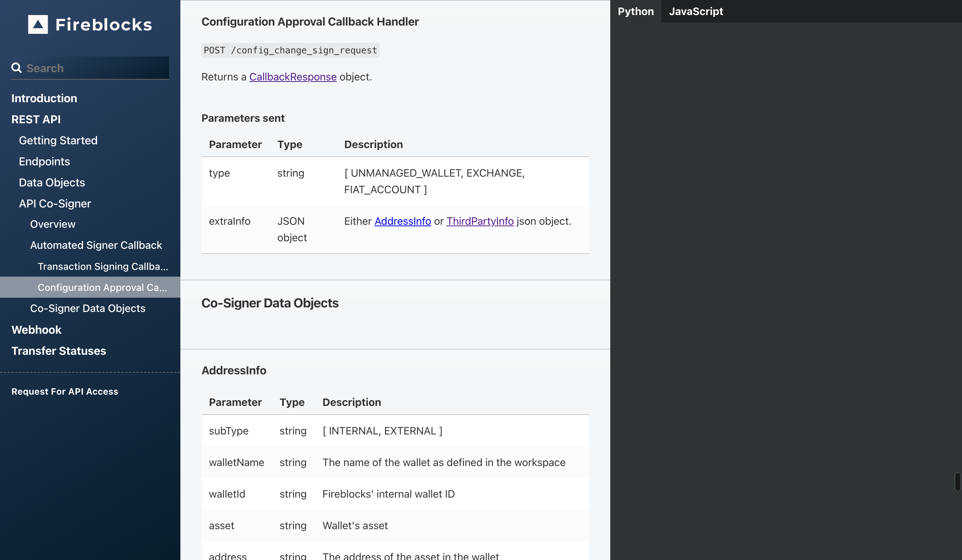The width and height of the screenshot is (962, 560).
Task: Open Data Objects documentation
Action: click(x=51, y=182)
